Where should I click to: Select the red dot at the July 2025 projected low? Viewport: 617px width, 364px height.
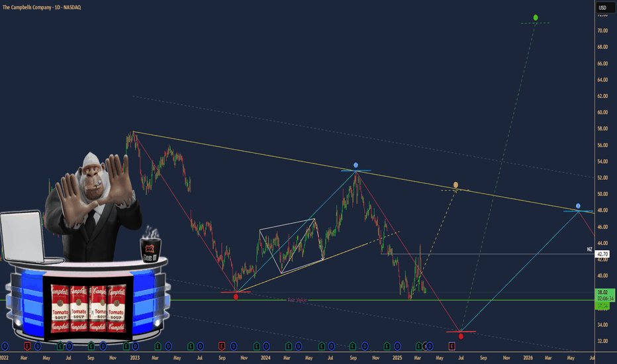click(461, 336)
